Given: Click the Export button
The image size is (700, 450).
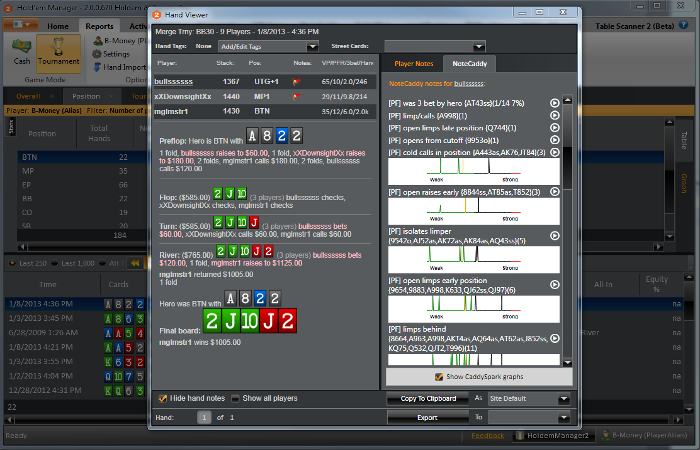Looking at the screenshot, I should (x=427, y=417).
